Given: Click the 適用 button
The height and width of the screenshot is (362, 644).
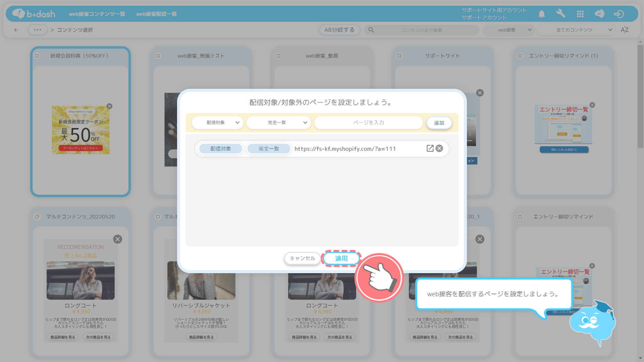Looking at the screenshot, I should click(x=341, y=258).
